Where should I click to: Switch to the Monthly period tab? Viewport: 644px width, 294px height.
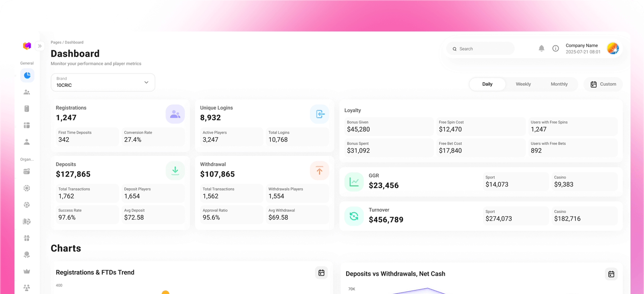pyautogui.click(x=559, y=84)
